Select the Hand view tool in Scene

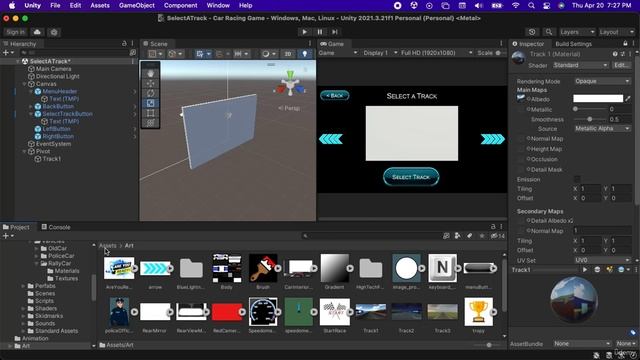(x=150, y=73)
